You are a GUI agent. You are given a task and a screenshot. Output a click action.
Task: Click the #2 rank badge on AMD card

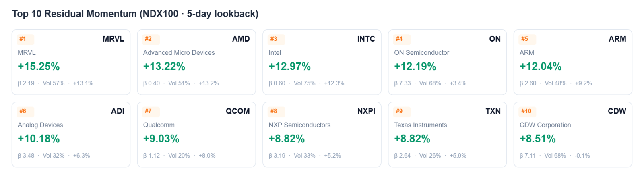coord(151,39)
